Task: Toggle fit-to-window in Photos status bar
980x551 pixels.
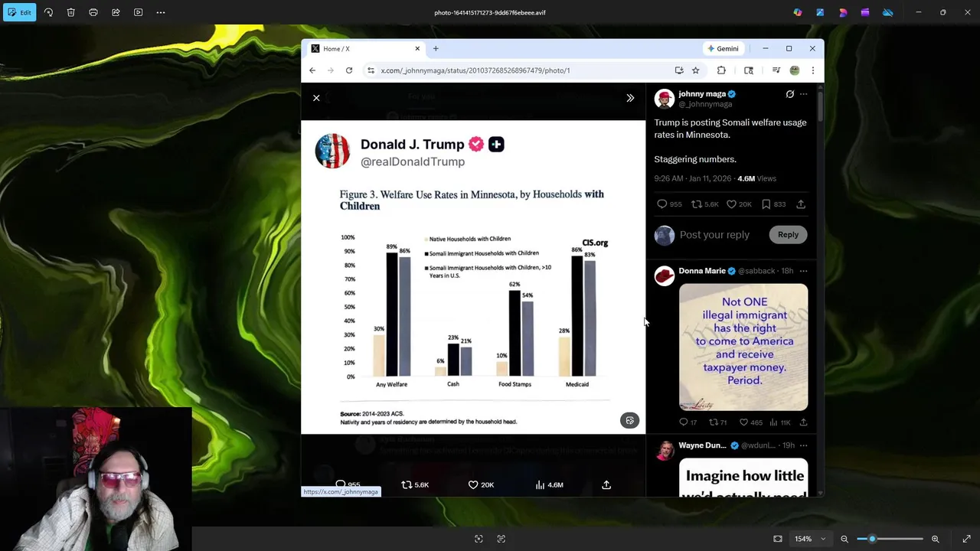Action: pyautogui.click(x=778, y=539)
